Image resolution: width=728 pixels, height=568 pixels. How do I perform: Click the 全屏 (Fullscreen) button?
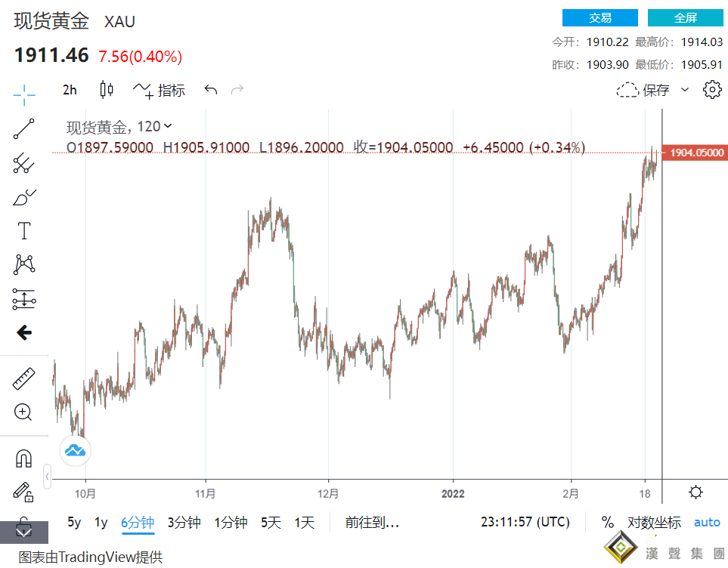686,17
